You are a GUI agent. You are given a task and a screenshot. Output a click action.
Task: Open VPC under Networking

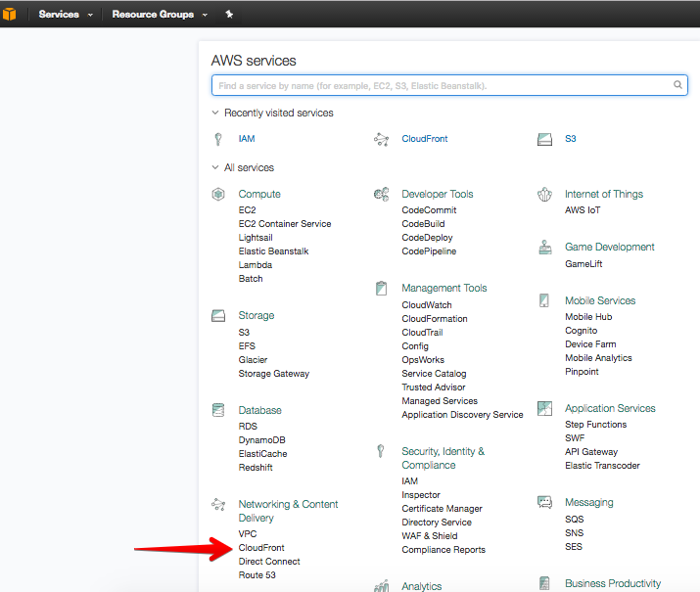(248, 533)
